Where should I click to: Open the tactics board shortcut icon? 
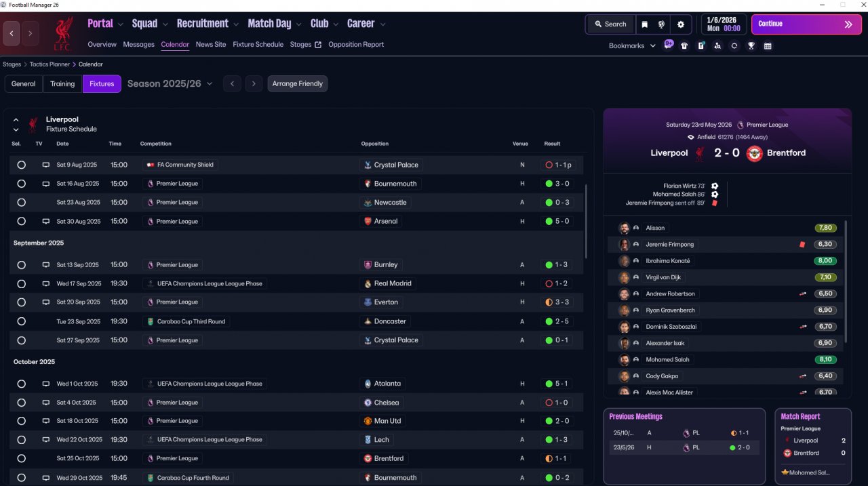point(701,46)
